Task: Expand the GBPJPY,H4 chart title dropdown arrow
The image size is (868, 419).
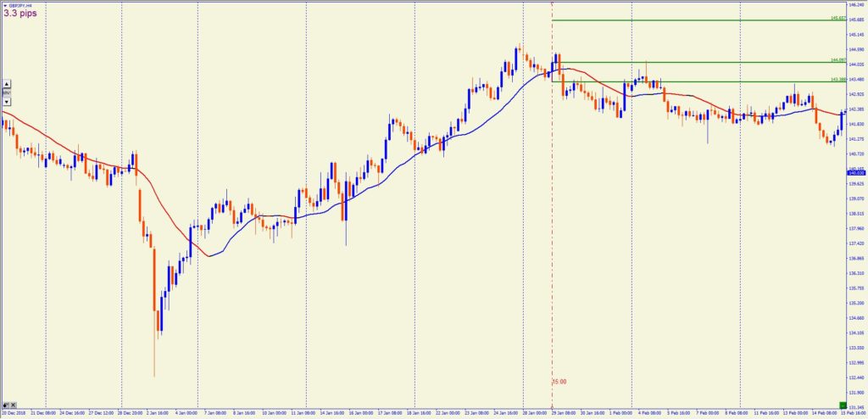Action: click(5, 5)
